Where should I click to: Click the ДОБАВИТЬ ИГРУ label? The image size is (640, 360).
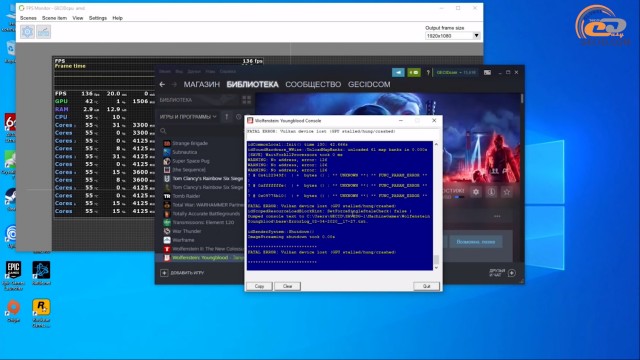(x=187, y=273)
